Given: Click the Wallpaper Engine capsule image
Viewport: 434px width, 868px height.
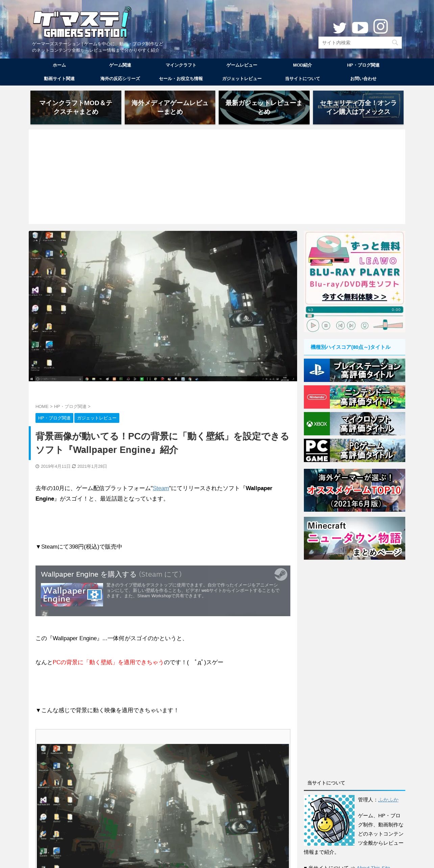Looking at the screenshot, I should [x=72, y=595].
